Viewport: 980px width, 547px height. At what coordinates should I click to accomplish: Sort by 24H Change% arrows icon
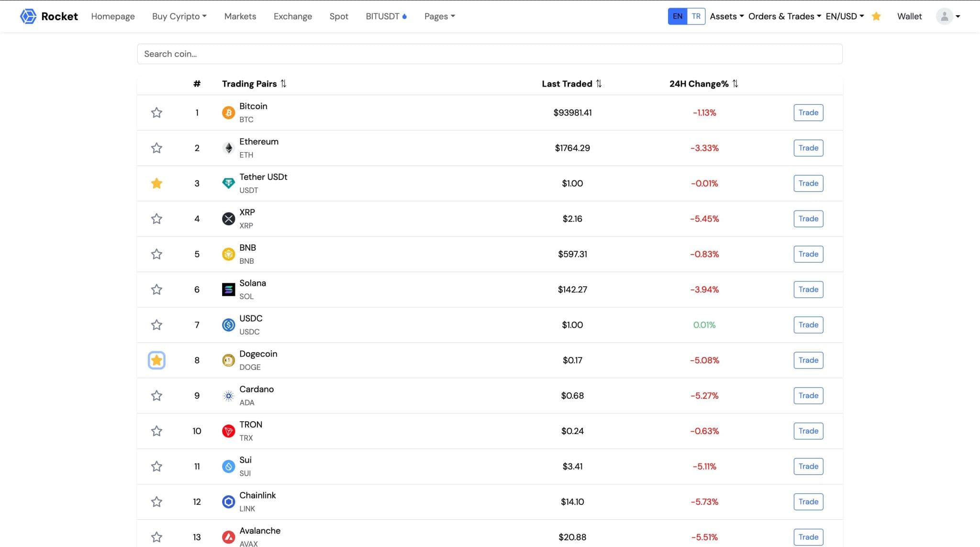point(735,84)
